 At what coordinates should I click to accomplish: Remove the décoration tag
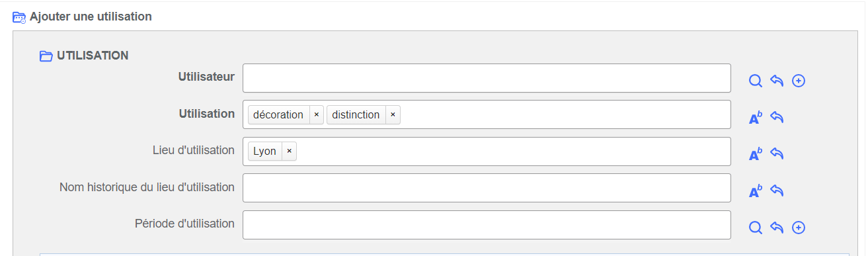pos(316,115)
